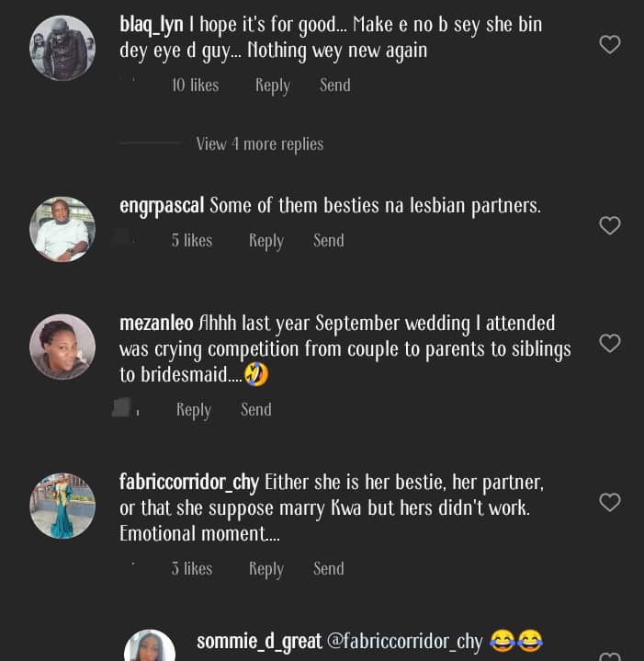644x661 pixels.
Task: Send blaq_lyn's comment to someone
Action: pyautogui.click(x=334, y=85)
